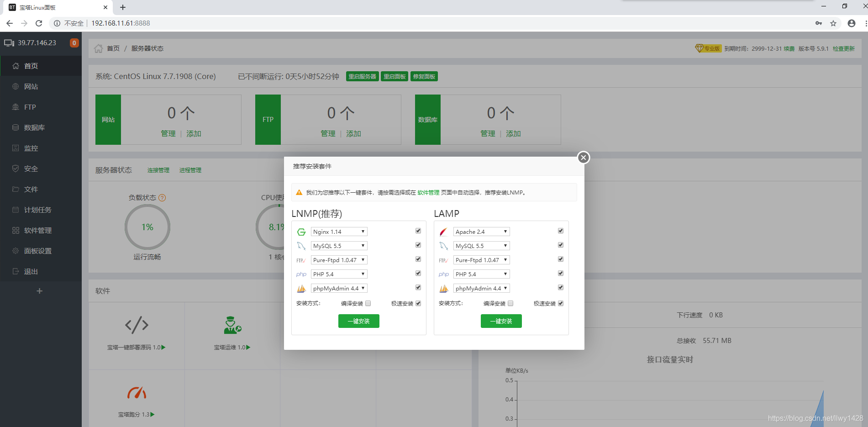Open the BT operations staff icon

pyautogui.click(x=232, y=325)
